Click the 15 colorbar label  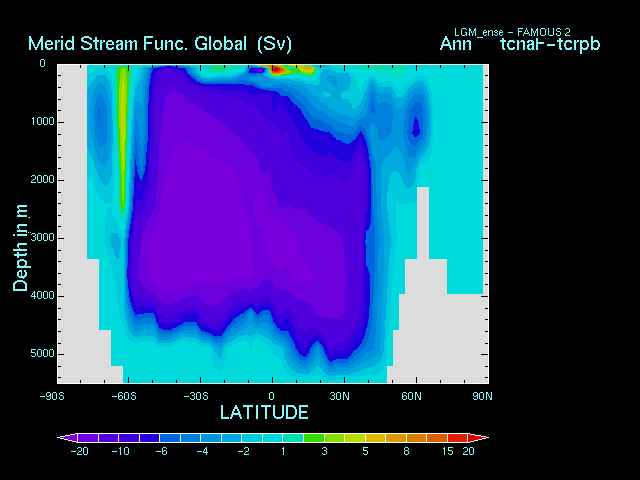tap(448, 451)
